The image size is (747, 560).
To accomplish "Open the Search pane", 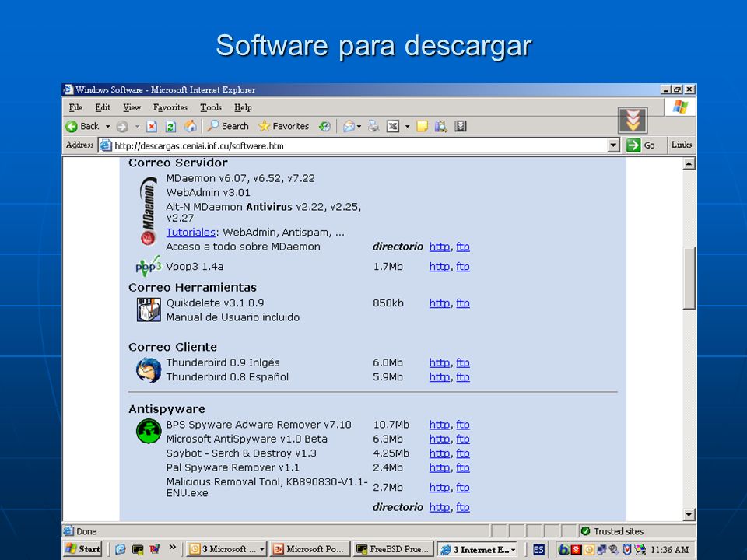I will pos(228,126).
